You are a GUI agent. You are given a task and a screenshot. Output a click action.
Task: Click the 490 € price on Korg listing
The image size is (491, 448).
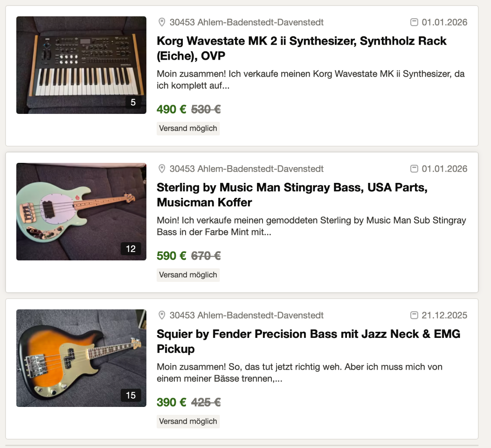point(171,110)
